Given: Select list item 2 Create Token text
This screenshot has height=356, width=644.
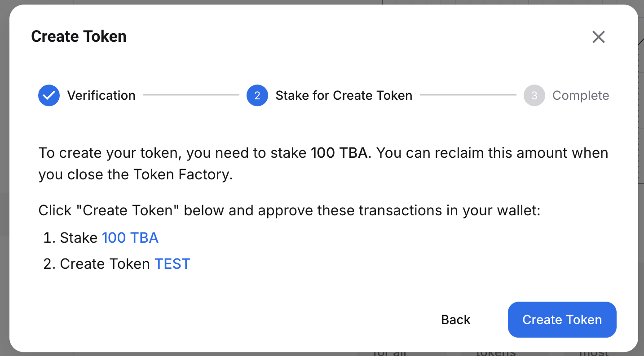Looking at the screenshot, I should click(x=105, y=264).
